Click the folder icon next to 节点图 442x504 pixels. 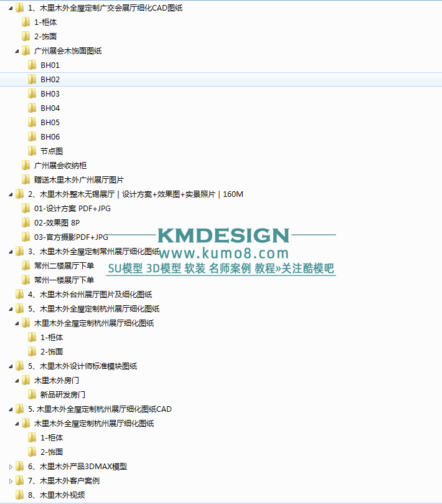click(x=32, y=151)
